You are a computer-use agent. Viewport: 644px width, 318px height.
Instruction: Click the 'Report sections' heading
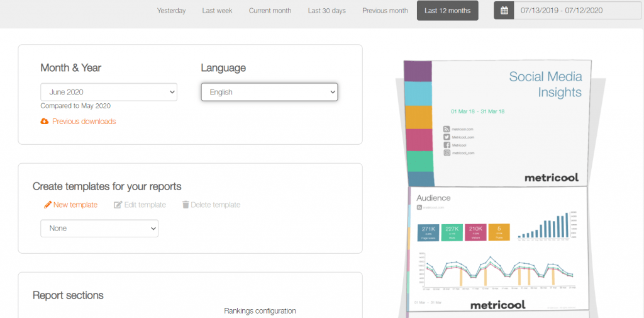point(68,295)
